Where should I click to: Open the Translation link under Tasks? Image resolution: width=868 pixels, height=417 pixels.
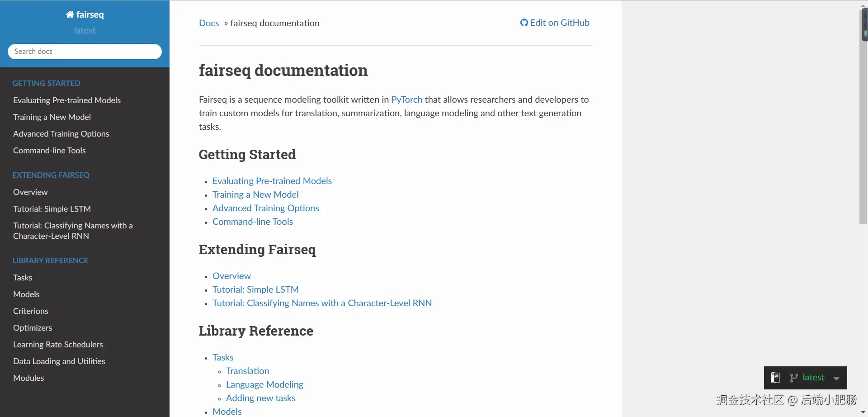pyautogui.click(x=248, y=371)
